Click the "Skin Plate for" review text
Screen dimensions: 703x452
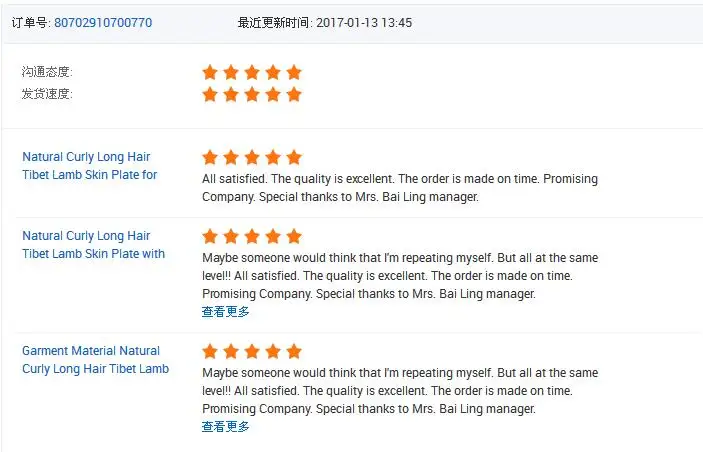pyautogui.click(x=399, y=188)
